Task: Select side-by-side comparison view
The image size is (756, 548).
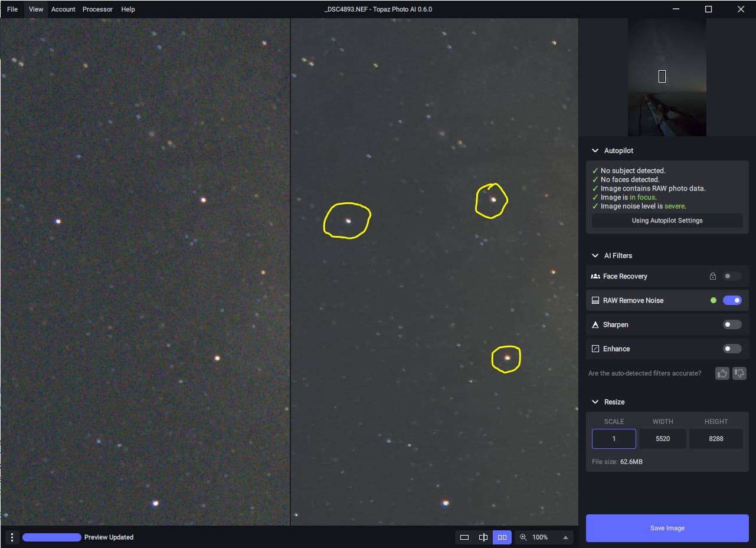Action: (x=502, y=537)
